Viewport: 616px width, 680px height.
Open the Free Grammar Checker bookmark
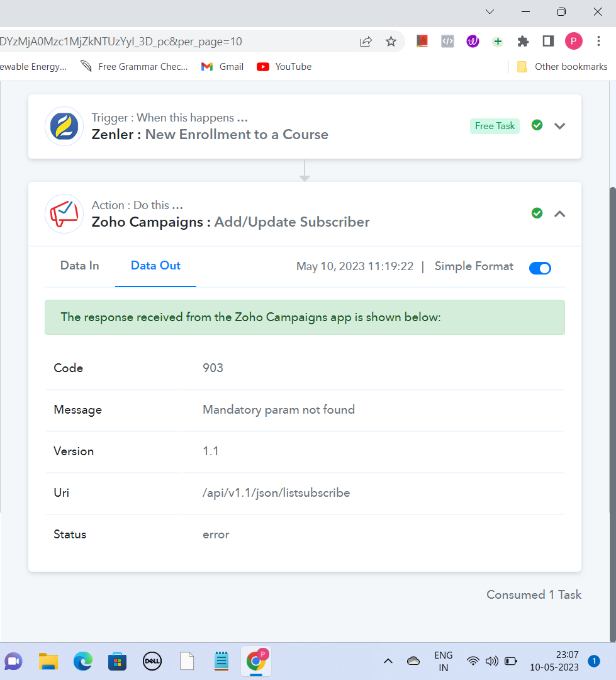coord(135,67)
